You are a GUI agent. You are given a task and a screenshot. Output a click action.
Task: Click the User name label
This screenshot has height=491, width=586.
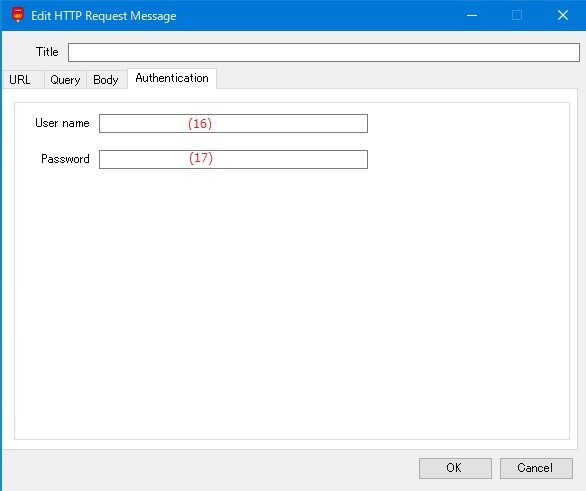62,123
